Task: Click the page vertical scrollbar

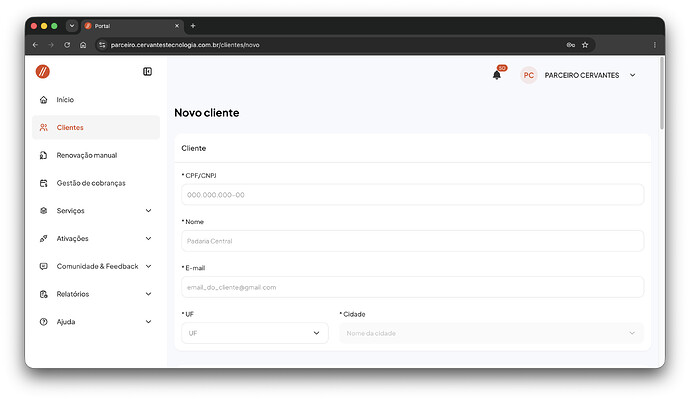Action: click(x=661, y=93)
